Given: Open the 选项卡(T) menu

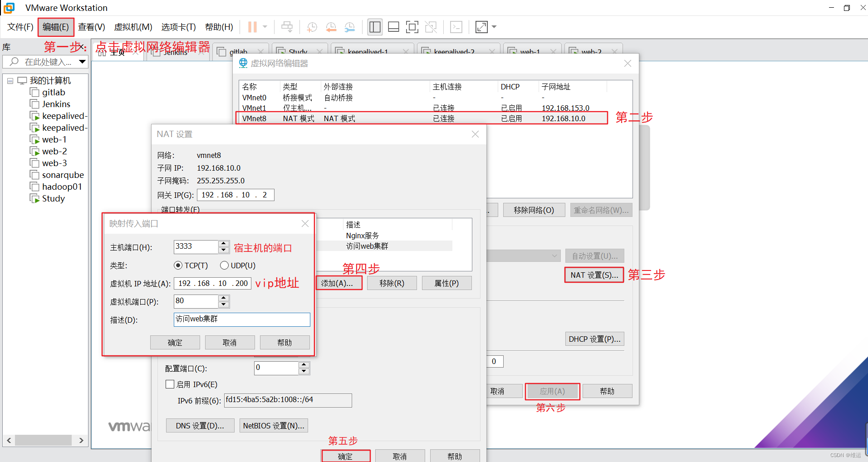Looking at the screenshot, I should (178, 27).
